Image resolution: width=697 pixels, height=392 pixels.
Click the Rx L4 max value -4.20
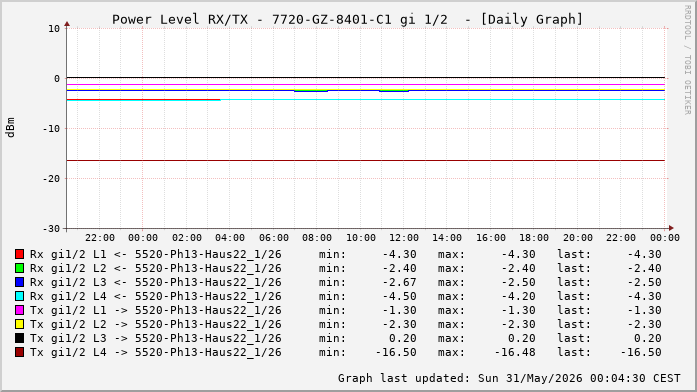pos(518,296)
